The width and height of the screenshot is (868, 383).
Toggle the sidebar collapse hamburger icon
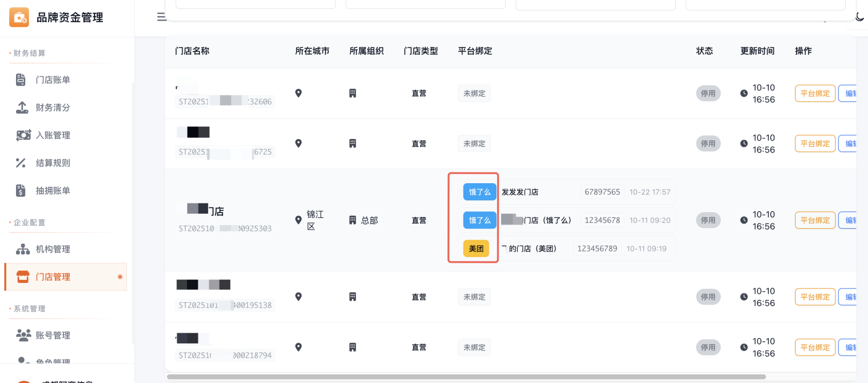coord(161,17)
